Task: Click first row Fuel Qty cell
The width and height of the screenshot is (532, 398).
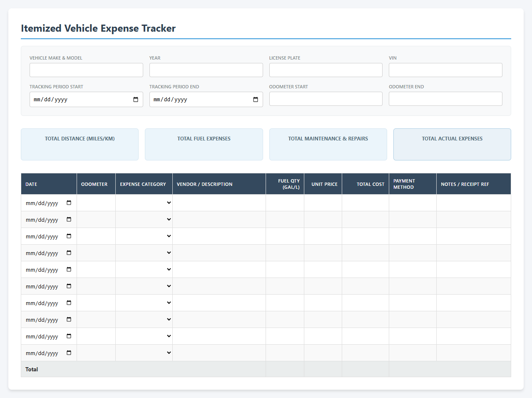Action: (x=285, y=203)
